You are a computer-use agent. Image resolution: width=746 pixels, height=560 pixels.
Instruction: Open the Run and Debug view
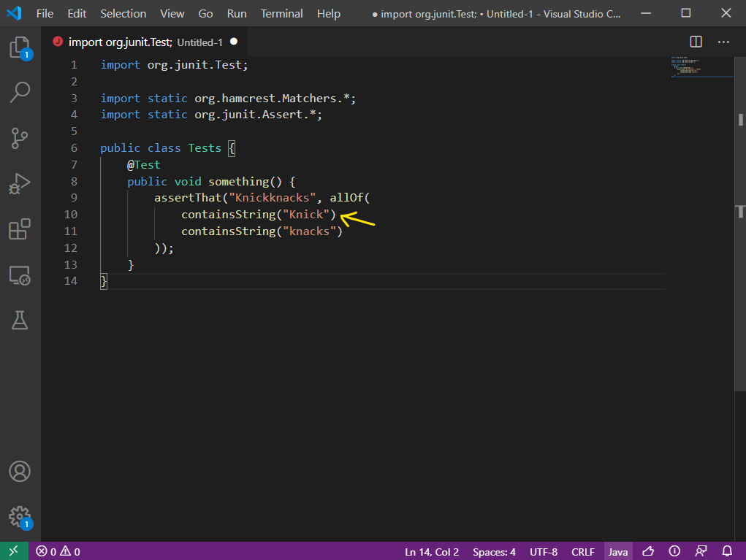point(20,184)
